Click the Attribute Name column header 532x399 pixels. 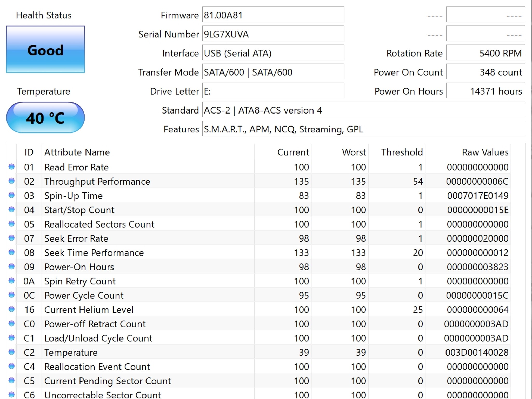tap(77, 152)
